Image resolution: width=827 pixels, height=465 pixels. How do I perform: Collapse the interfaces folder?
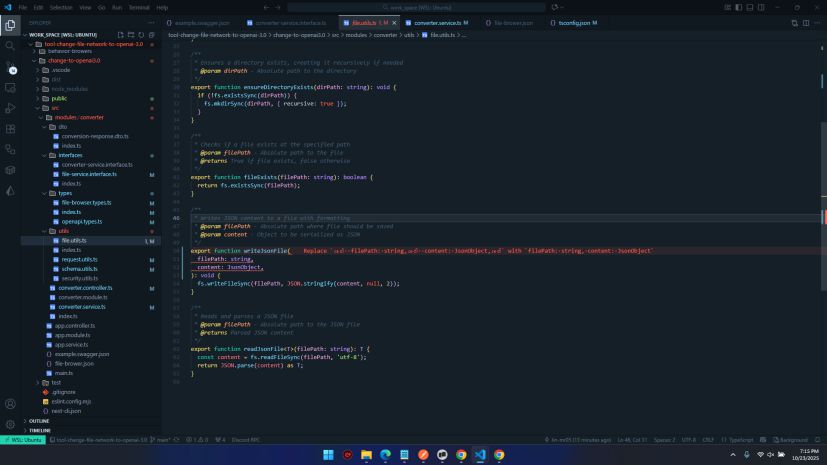tap(70, 156)
